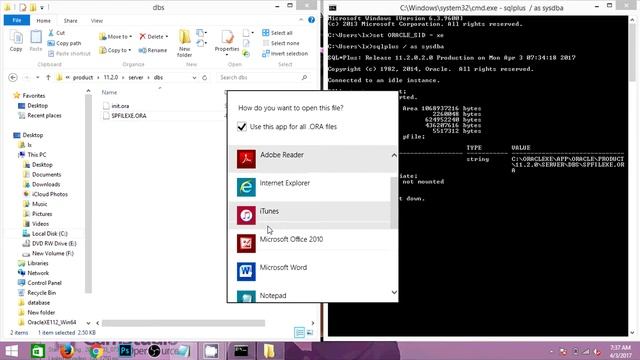Click the Windows Start button
640x360 pixels.
11,351
